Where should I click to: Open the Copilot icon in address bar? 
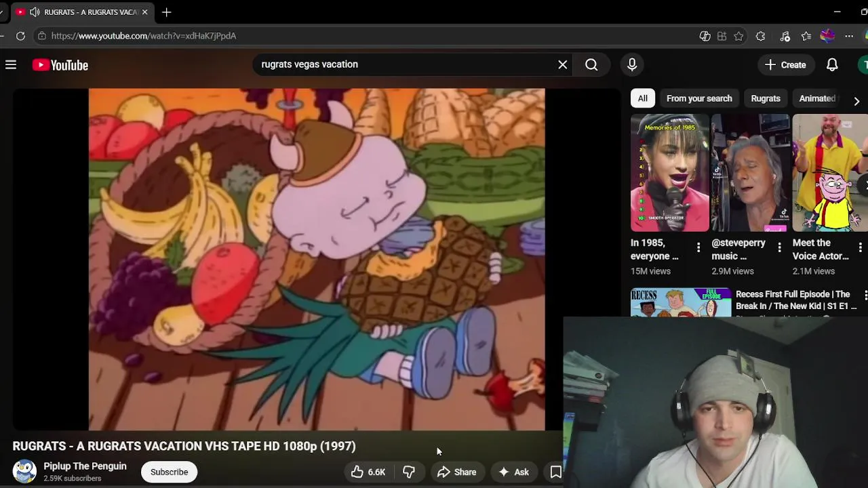705,36
